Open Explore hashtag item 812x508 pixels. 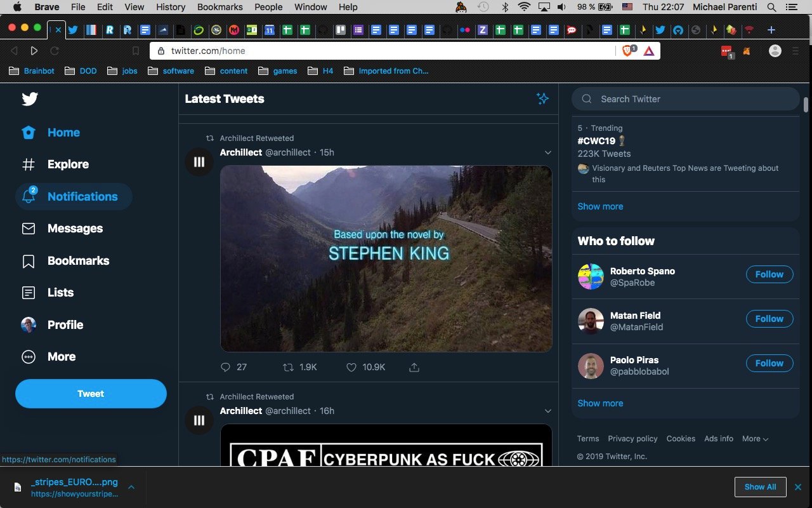(x=55, y=164)
